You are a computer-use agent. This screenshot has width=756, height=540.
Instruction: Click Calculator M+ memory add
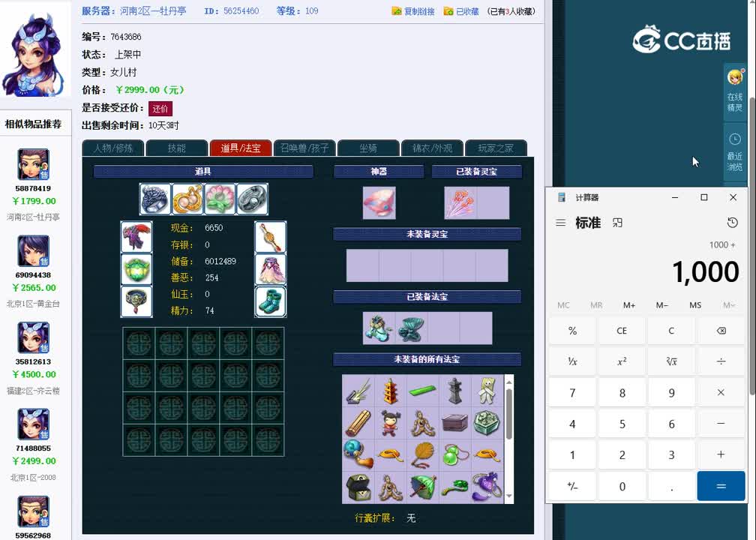pos(629,305)
